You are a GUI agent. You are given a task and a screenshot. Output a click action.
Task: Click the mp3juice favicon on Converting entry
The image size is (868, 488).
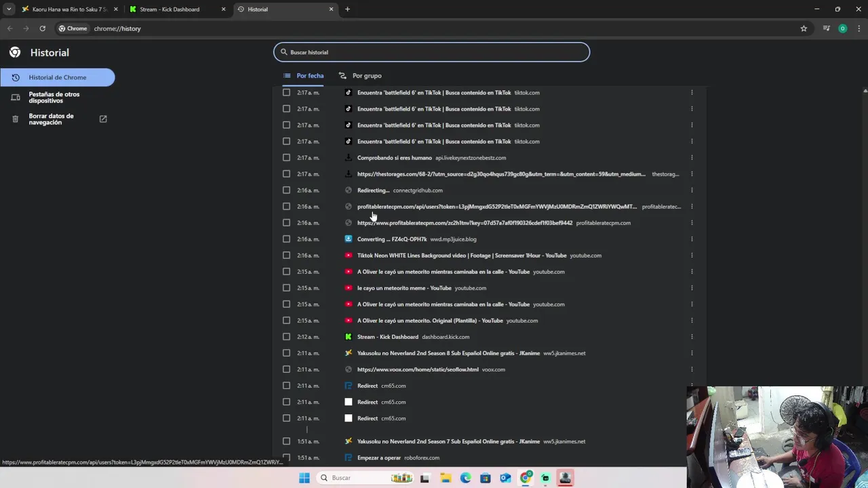pyautogui.click(x=349, y=239)
